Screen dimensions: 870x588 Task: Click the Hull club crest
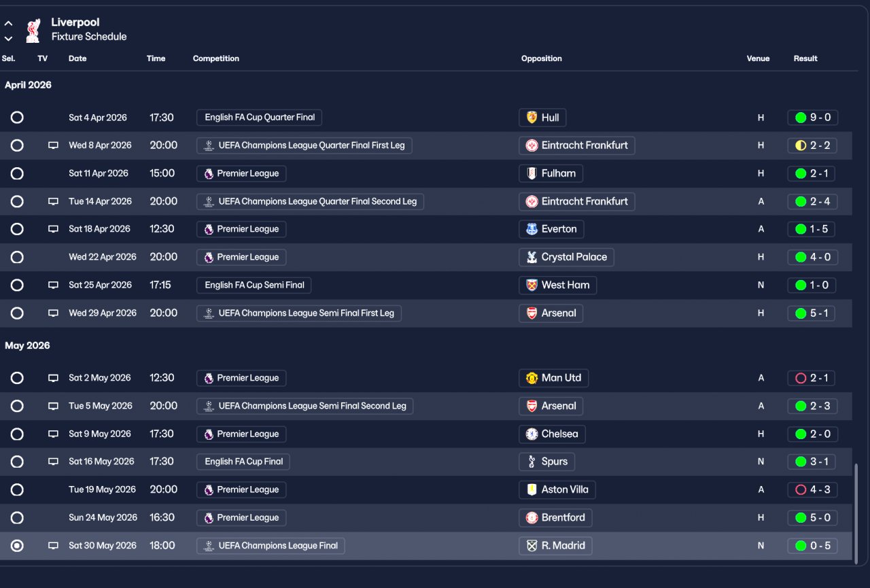(532, 118)
